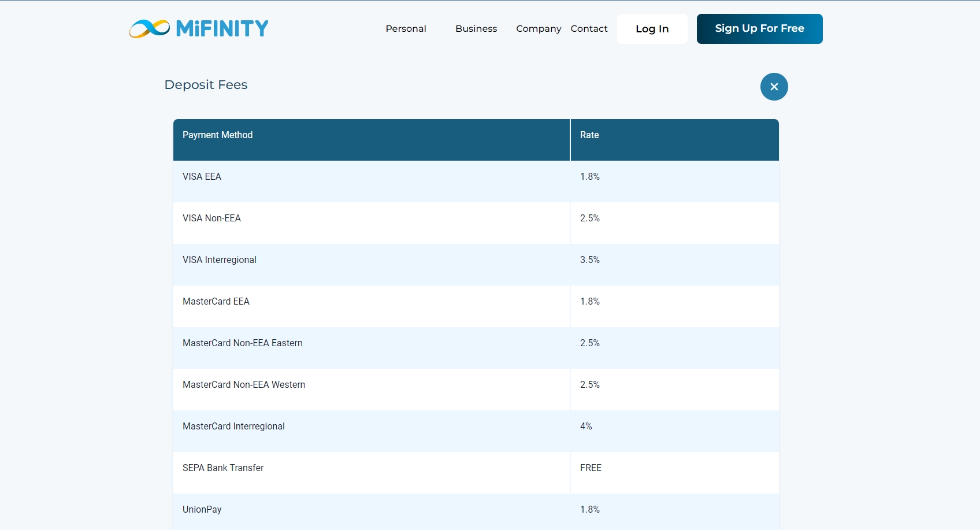Click the Deposit Fees heading
This screenshot has height=530, width=980.
coord(206,85)
